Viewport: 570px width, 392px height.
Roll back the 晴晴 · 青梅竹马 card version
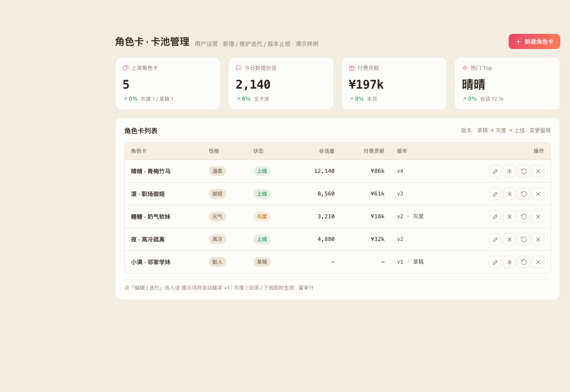pyautogui.click(x=524, y=171)
